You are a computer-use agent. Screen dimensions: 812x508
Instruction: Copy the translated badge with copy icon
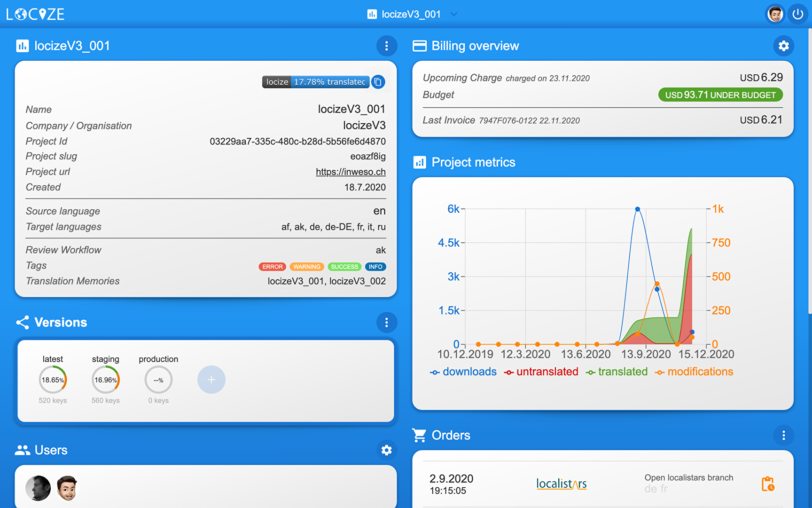[378, 82]
